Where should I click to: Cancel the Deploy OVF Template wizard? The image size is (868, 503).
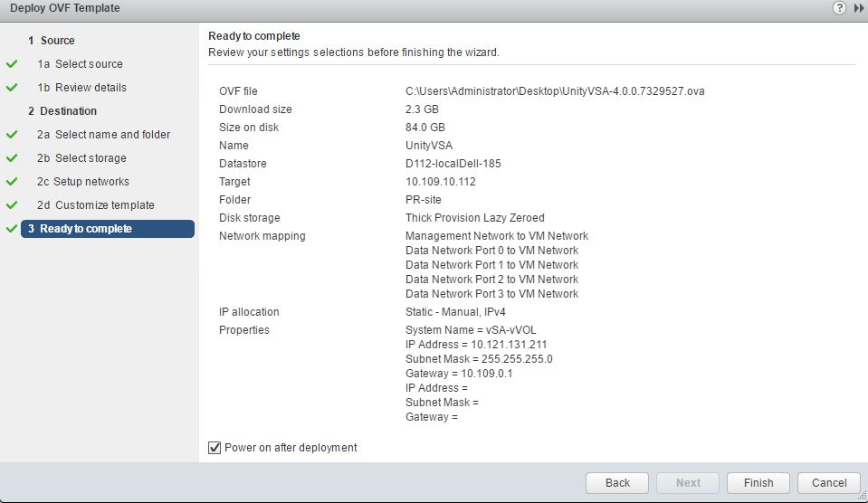pyautogui.click(x=829, y=482)
